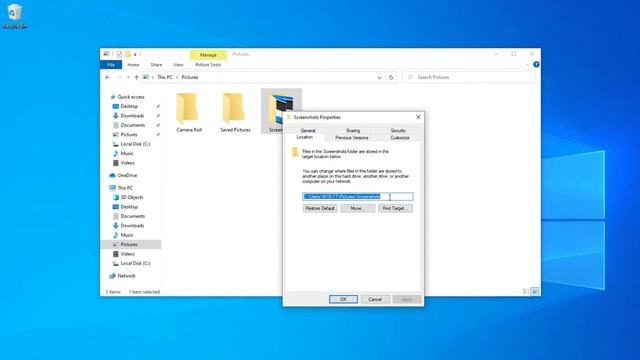Viewport: 640px width, 360px height.
Task: Select Videos under Quick access
Action: click(127, 162)
